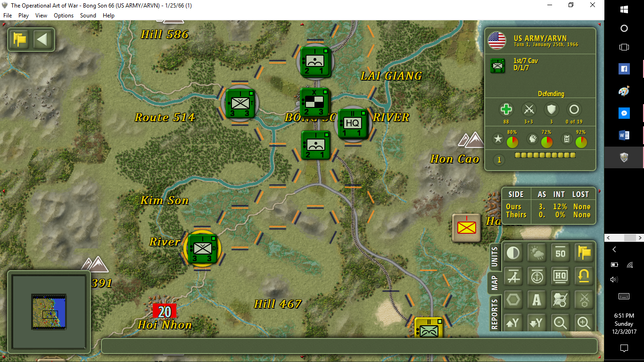Image resolution: width=644 pixels, height=362 pixels.
Task: Click the star proficiency icon
Action: (x=498, y=139)
